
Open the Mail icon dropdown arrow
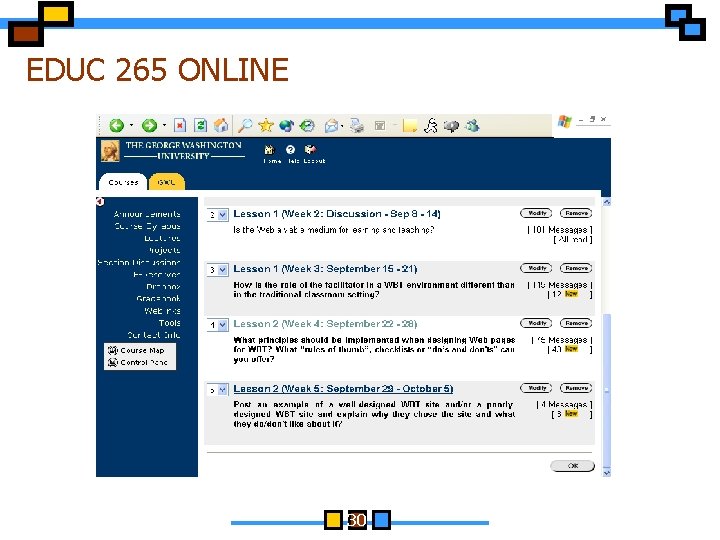pyautogui.click(x=343, y=126)
